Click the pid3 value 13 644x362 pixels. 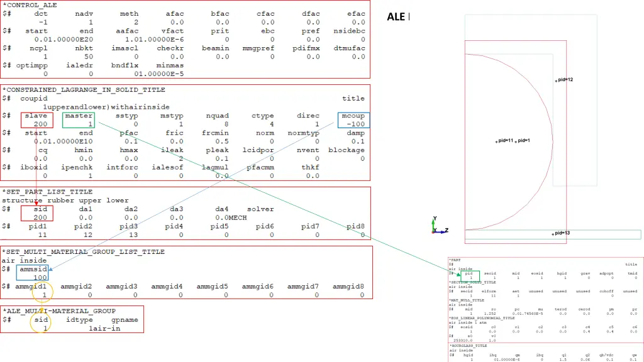point(133,235)
